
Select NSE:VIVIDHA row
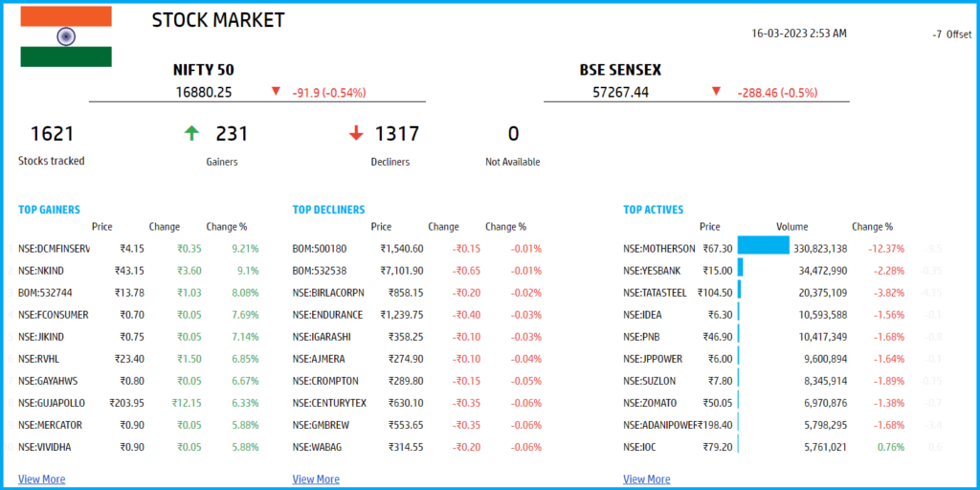point(138,447)
